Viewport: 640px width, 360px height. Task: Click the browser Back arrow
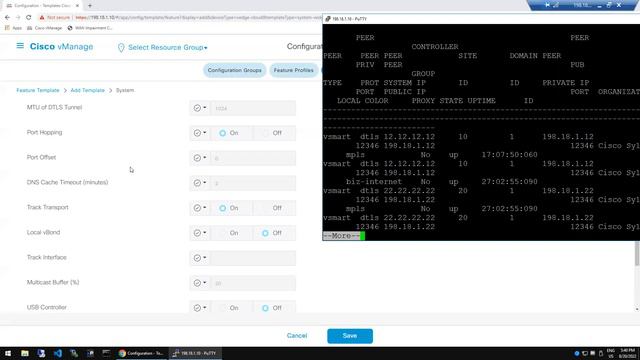click(7, 18)
